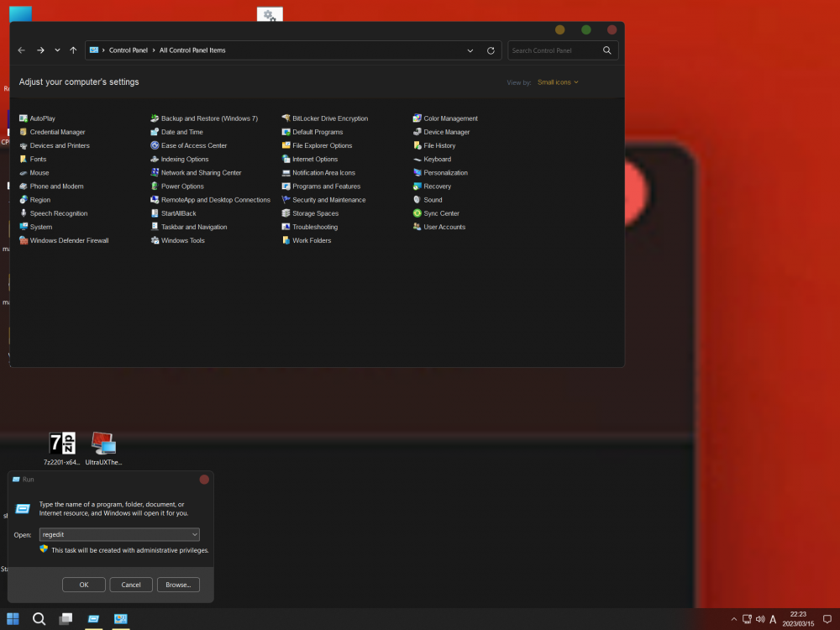Go up one level in Control Panel

(x=73, y=50)
